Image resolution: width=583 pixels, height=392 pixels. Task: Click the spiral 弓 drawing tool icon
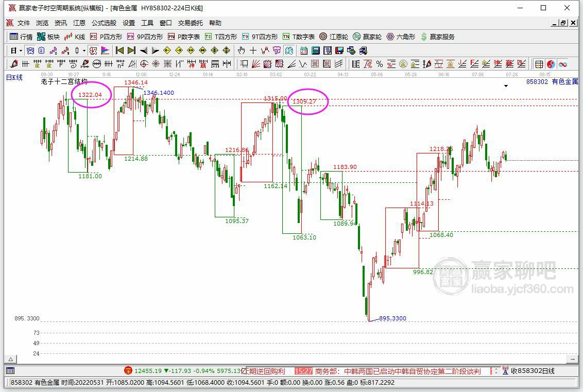[x=73, y=64]
